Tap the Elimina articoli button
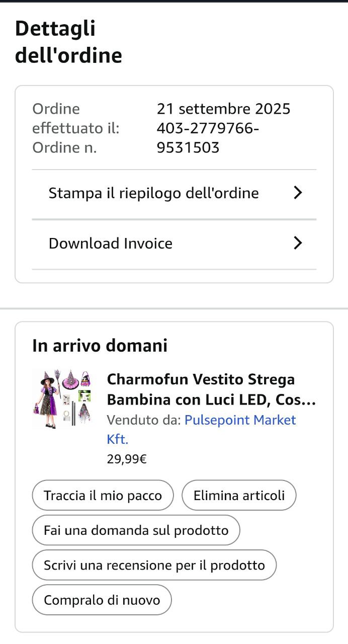Image resolution: width=348 pixels, height=644 pixels. tap(239, 496)
